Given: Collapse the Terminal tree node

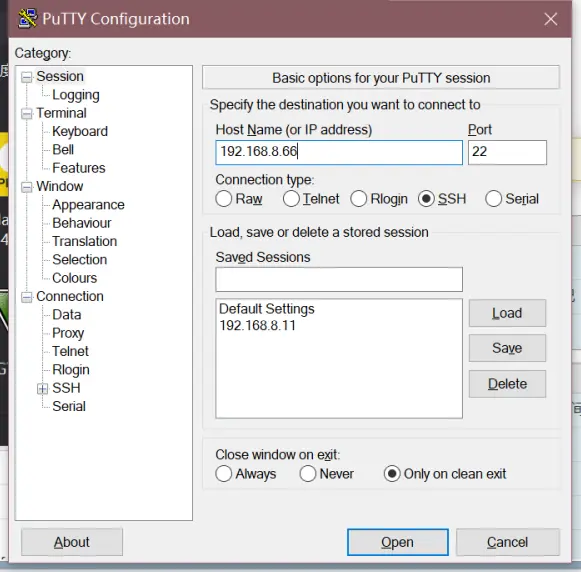Looking at the screenshot, I should (27, 113).
